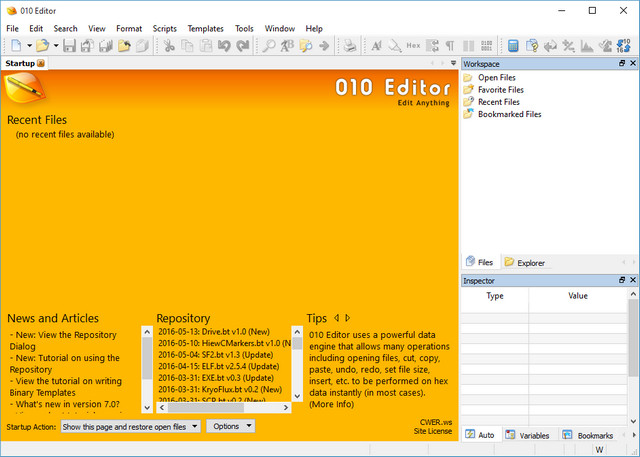Image resolution: width=640 pixels, height=457 pixels.
Task: Click the More Info link in Tips
Action: tap(331, 404)
